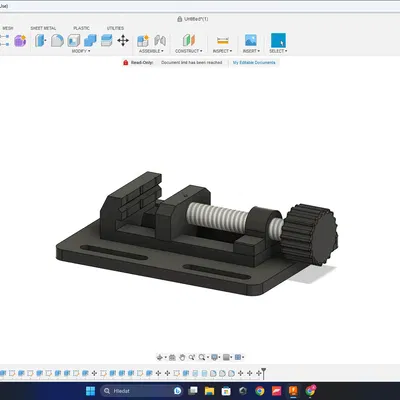
Task: Expand the Viewports dropdown arrow
Action: [x=243, y=357]
